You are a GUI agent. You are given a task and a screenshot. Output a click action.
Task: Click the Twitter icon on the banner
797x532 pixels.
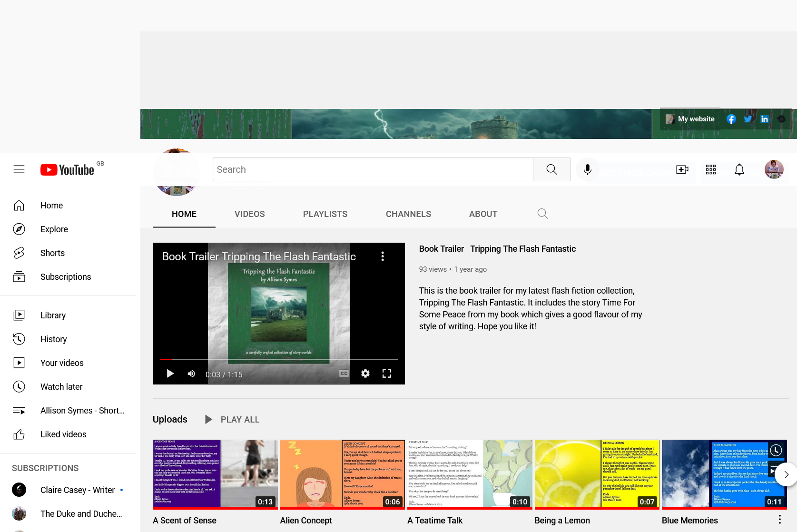(748, 118)
